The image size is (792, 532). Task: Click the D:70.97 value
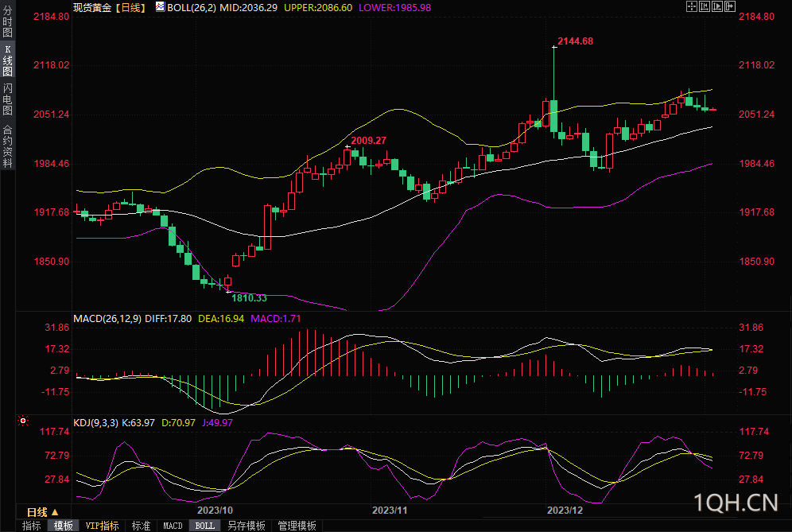(x=178, y=423)
